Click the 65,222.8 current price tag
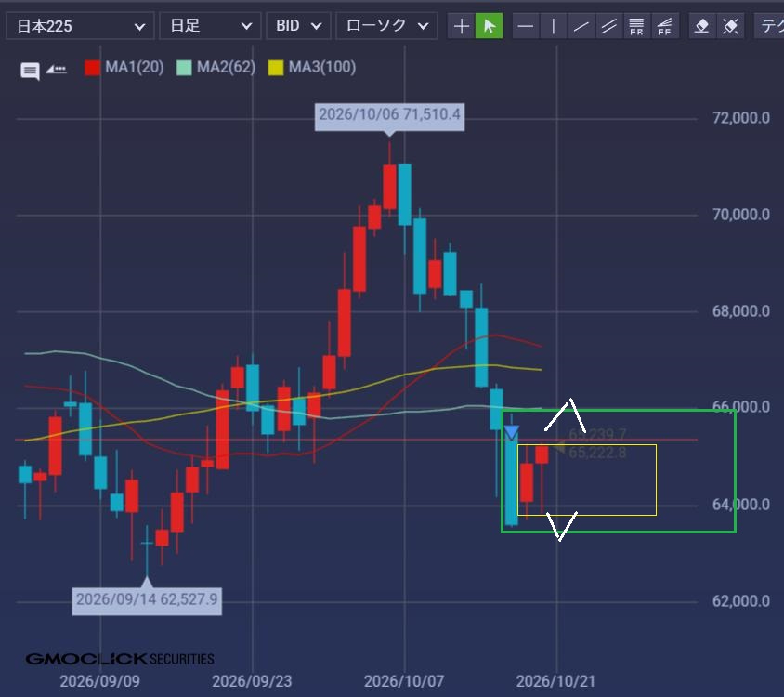784x697 pixels. coord(597,453)
